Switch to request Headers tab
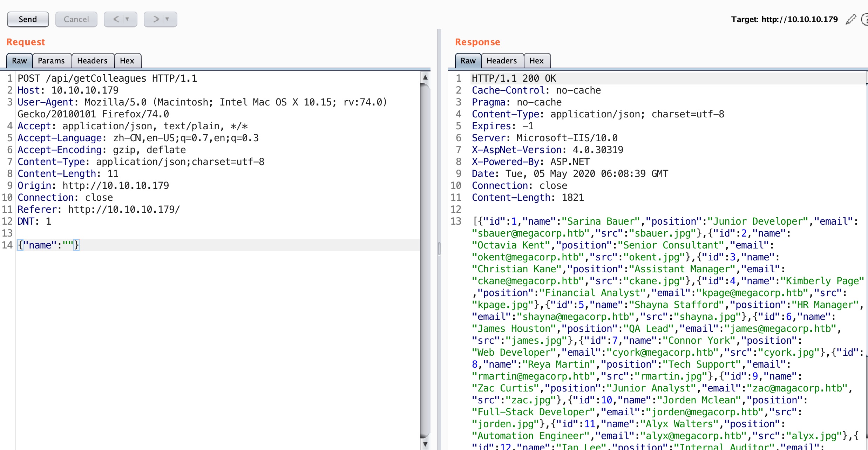 92,61
